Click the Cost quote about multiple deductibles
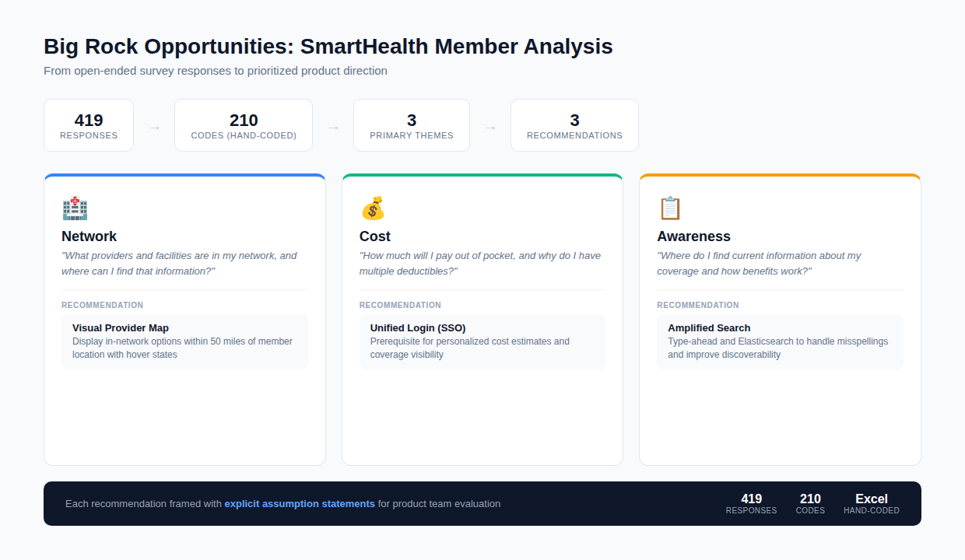 click(480, 264)
